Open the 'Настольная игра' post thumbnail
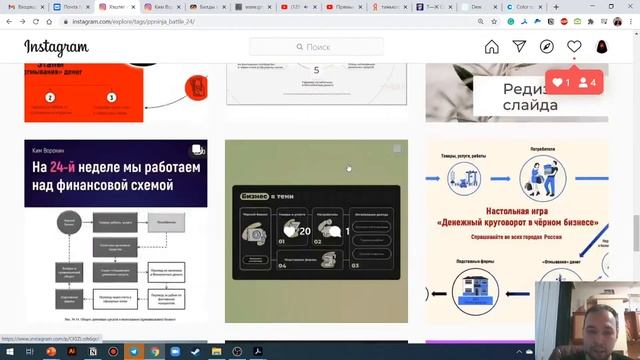The image size is (640, 360). point(517,231)
